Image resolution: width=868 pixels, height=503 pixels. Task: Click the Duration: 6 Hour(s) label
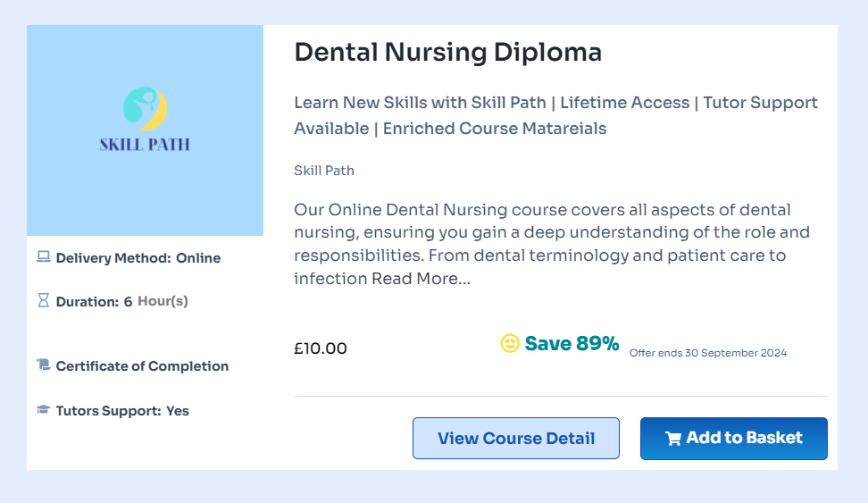(121, 302)
